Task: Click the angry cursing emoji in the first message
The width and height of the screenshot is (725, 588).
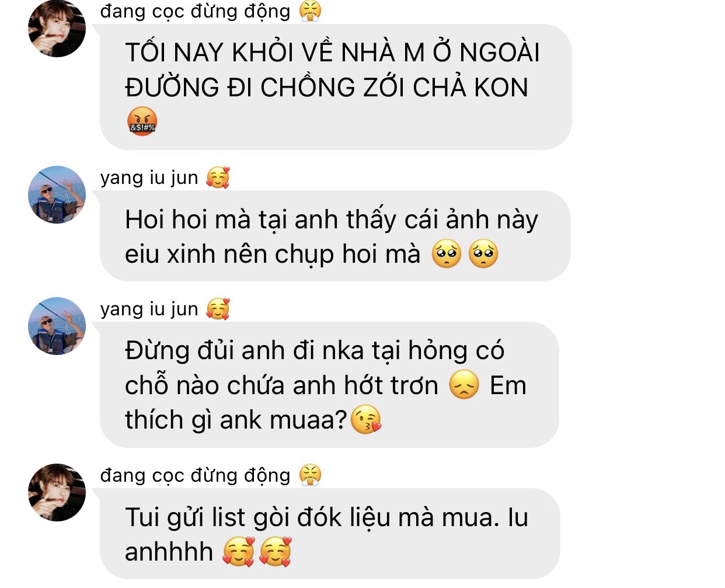Action: click(x=142, y=122)
